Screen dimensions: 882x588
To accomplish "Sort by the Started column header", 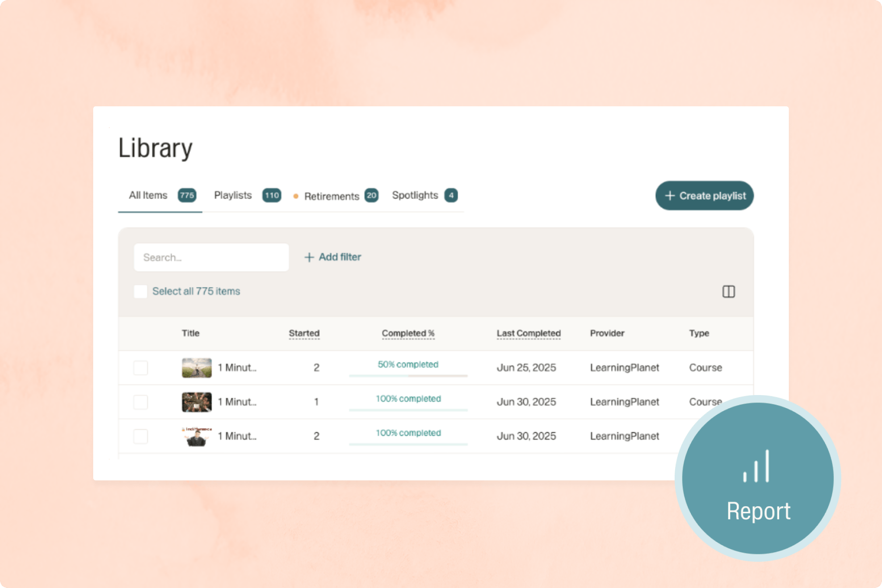I will point(304,333).
